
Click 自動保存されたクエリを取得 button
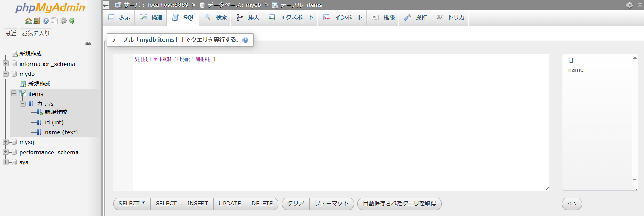[x=399, y=204]
